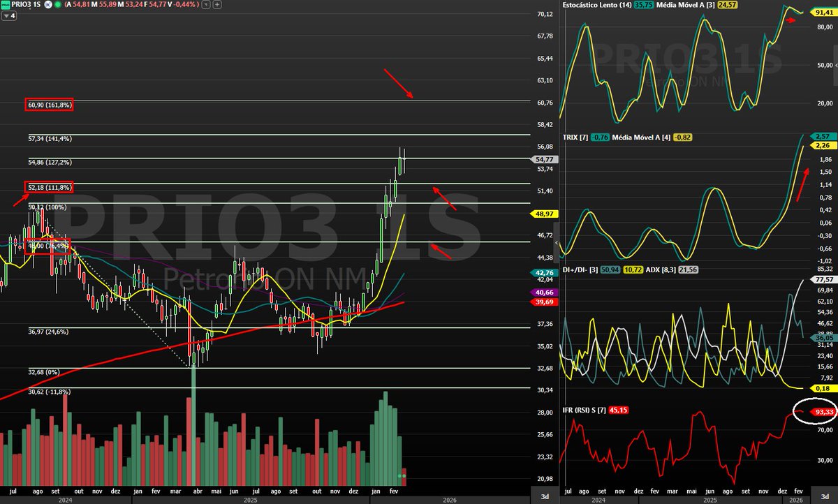Image resolution: width=838 pixels, height=504 pixels.
Task: Click the 52,18 (111,8%) Fibonacci level label
Action: (x=50, y=187)
